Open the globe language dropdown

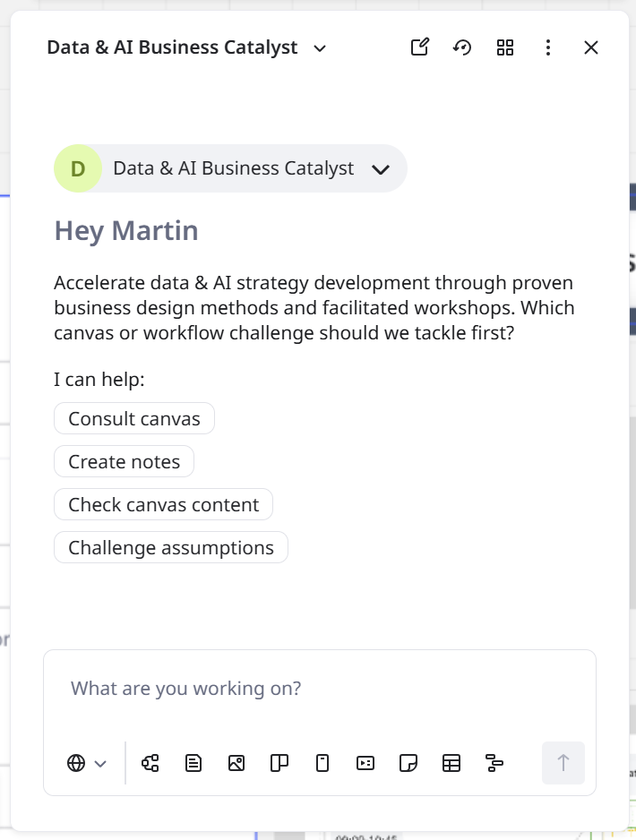pyautogui.click(x=87, y=763)
